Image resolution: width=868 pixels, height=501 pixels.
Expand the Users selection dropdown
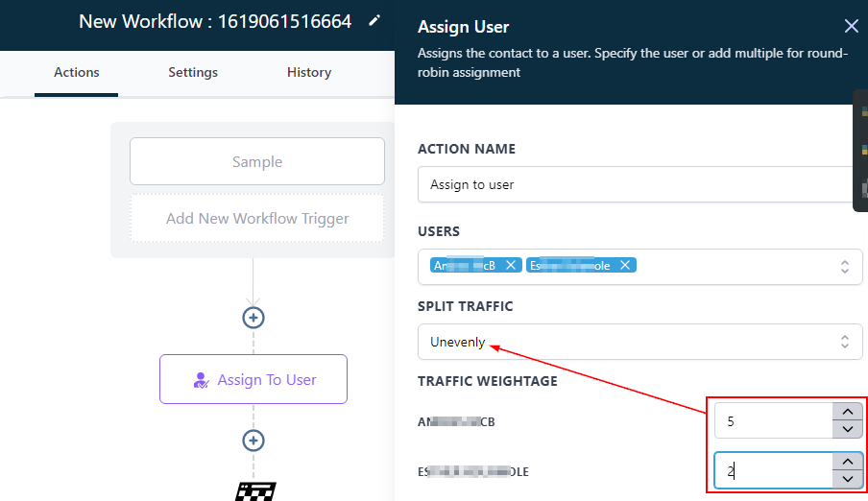(844, 266)
